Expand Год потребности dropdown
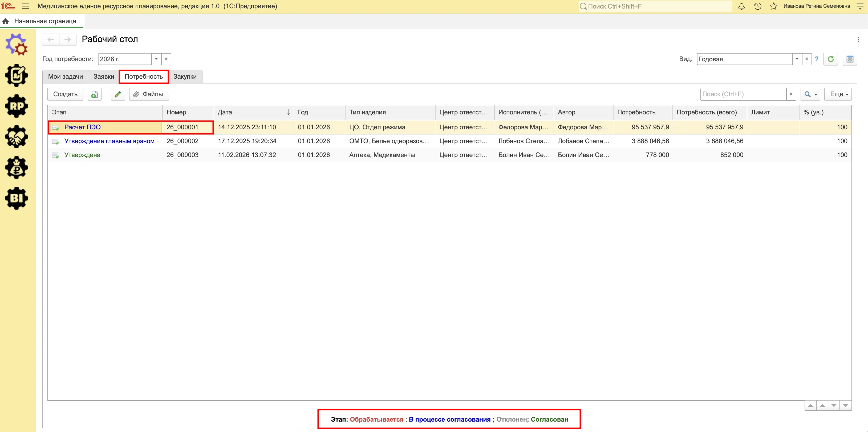 click(156, 59)
